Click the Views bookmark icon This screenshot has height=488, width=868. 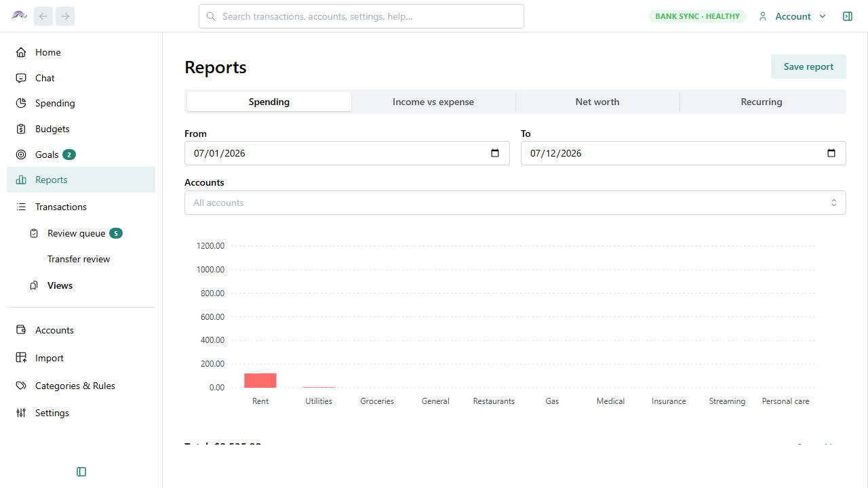click(34, 285)
